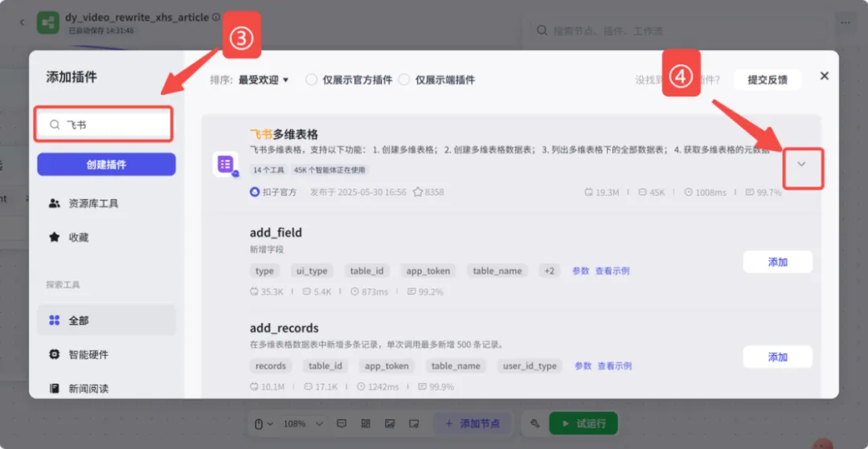The height and width of the screenshot is (449, 868).
Task: Click the green workflow icon in header
Action: pos(48,22)
